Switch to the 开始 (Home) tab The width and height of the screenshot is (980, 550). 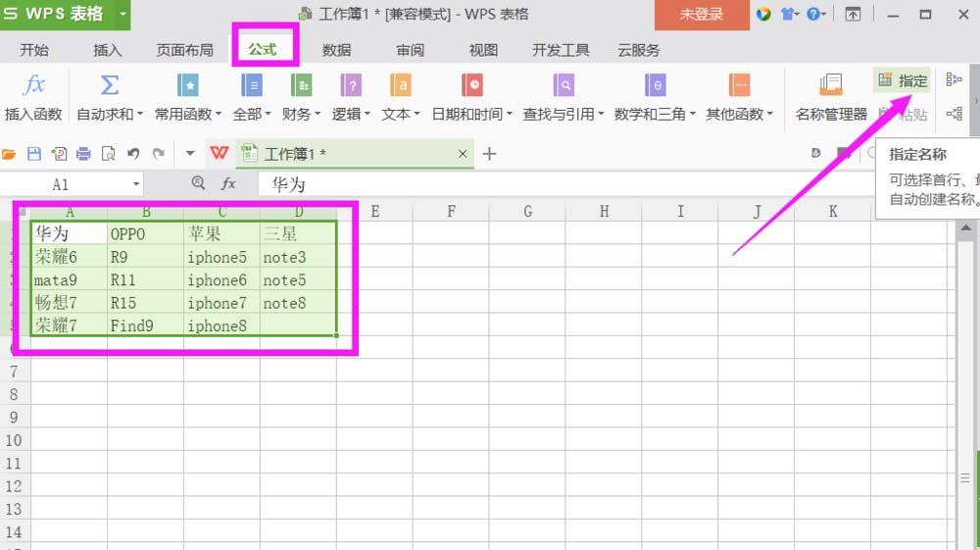[x=34, y=50]
